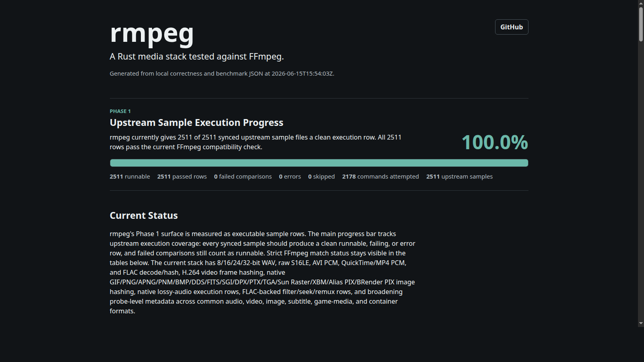Click the 'rmpeg currently gives 2511' summary paragraph
This screenshot has height=362, width=644.
coord(256,142)
